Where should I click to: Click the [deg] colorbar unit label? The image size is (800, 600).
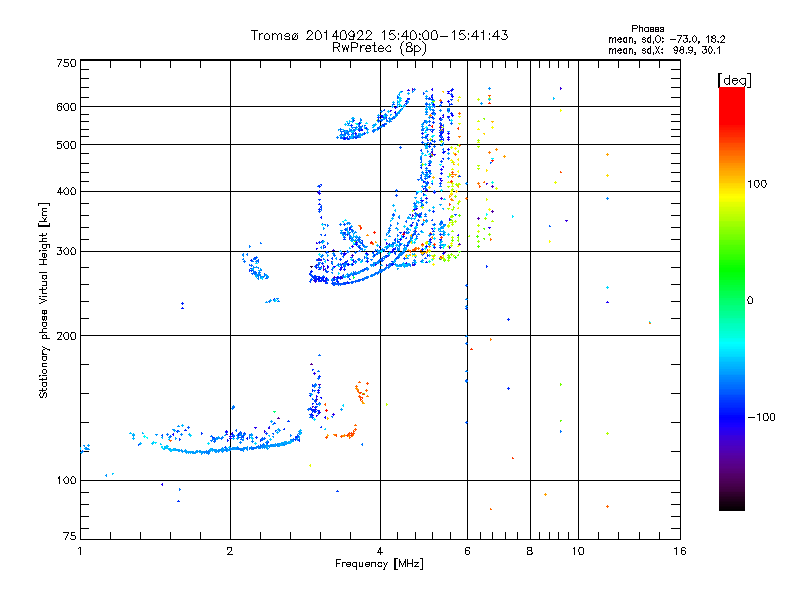tap(734, 80)
